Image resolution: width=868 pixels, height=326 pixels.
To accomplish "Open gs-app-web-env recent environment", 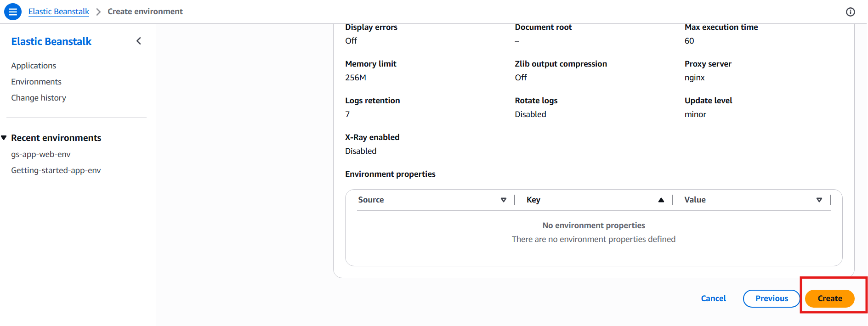I will click(x=41, y=154).
